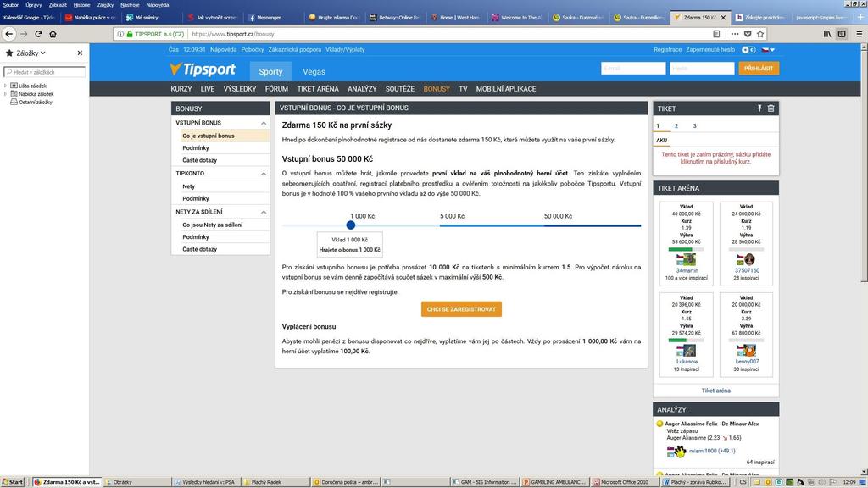868x488 pixels.
Task: Switch to the Sporty tab
Action: [270, 71]
